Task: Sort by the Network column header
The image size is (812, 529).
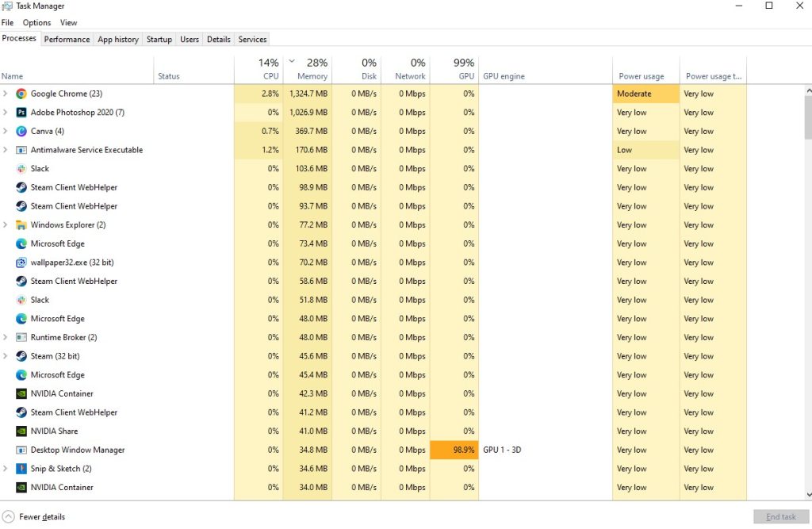Action: point(405,70)
